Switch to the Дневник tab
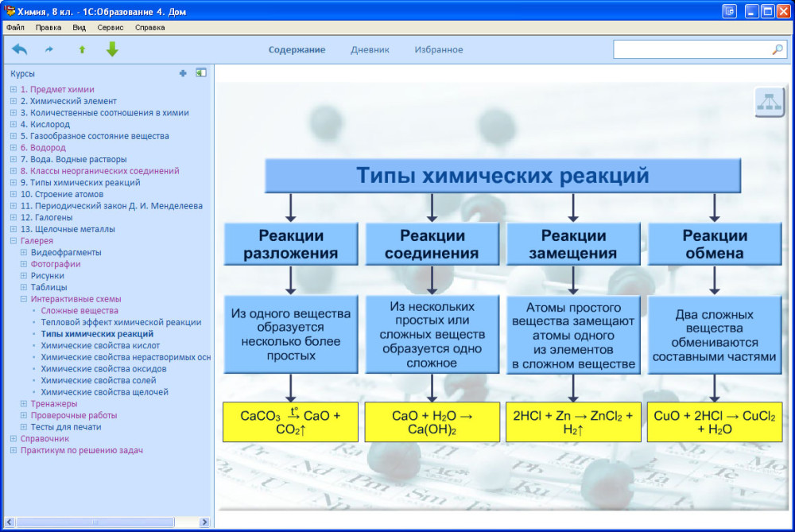 pyautogui.click(x=370, y=49)
